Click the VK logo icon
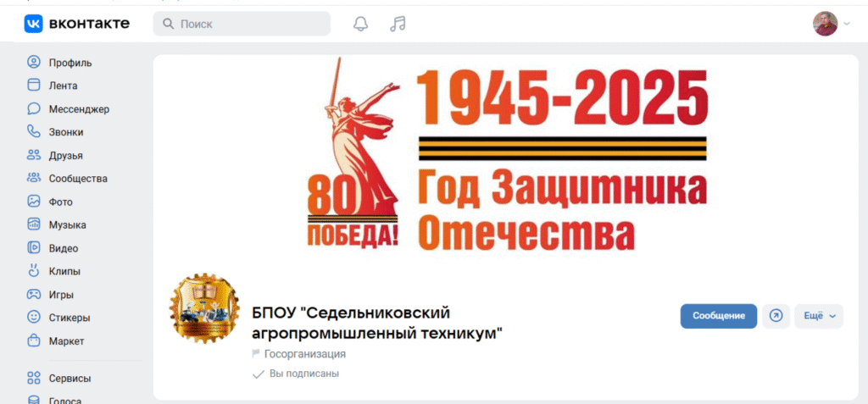Viewport: 868px width, 404px height. [33, 24]
